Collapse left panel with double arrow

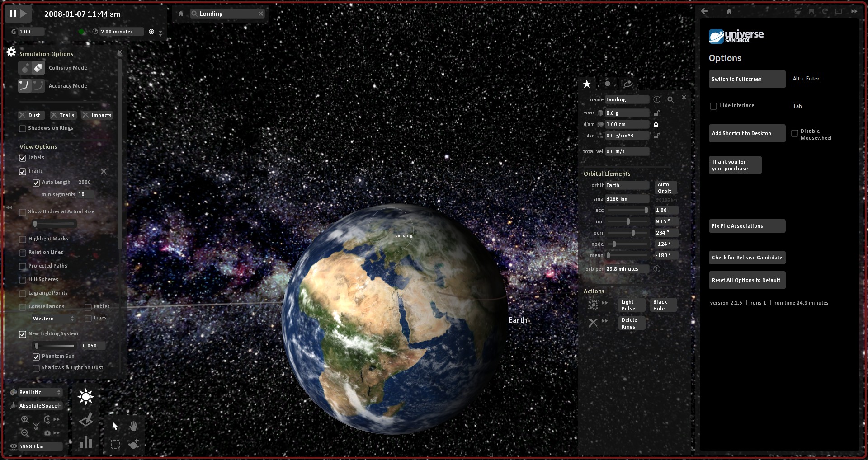point(9,207)
